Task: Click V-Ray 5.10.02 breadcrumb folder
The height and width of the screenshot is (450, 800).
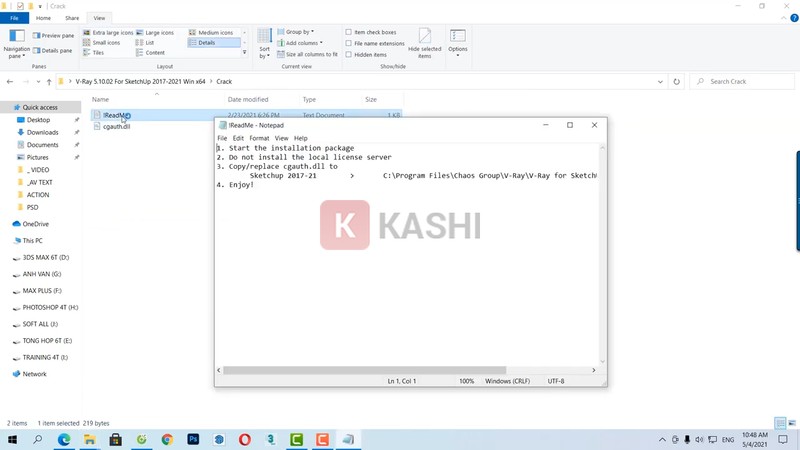Action: 140,82
